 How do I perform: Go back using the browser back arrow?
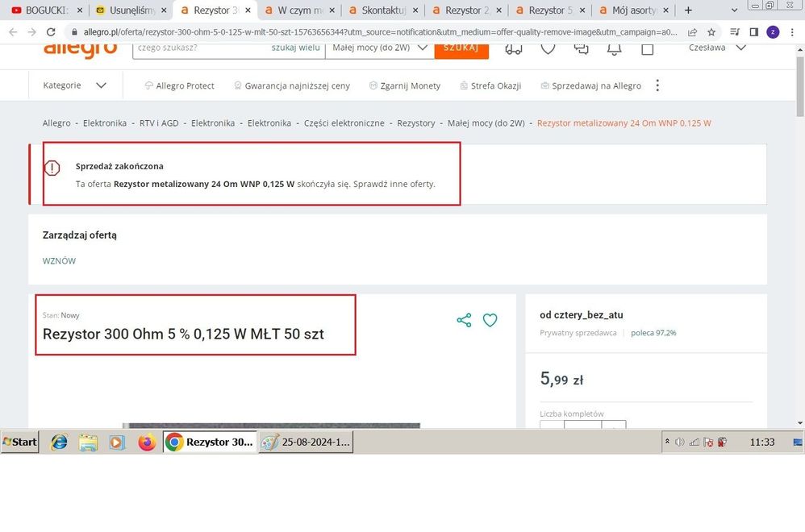coord(13,31)
